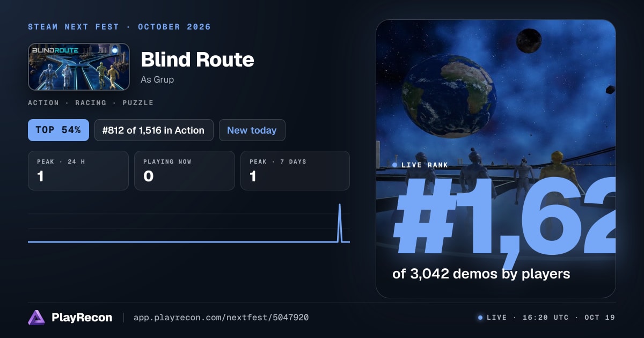This screenshot has width=644, height=338.
Task: Select the #812 of 1,516 in Action pill
Action: (x=154, y=130)
